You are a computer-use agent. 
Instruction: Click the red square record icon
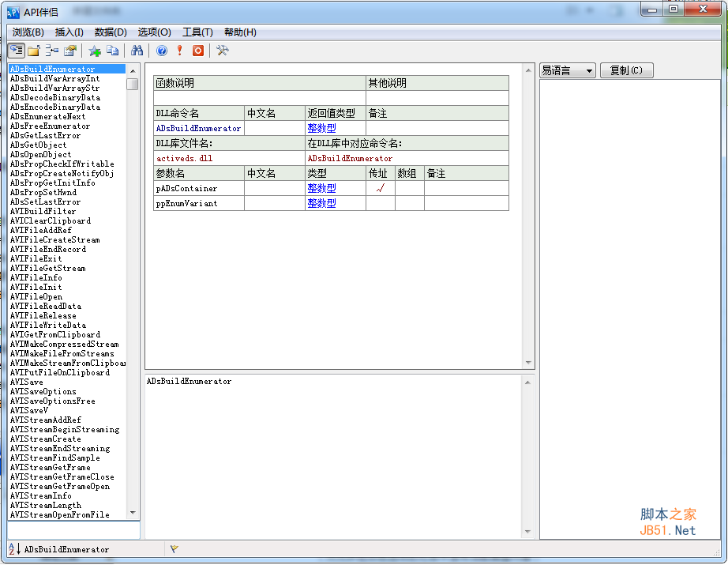click(x=198, y=51)
